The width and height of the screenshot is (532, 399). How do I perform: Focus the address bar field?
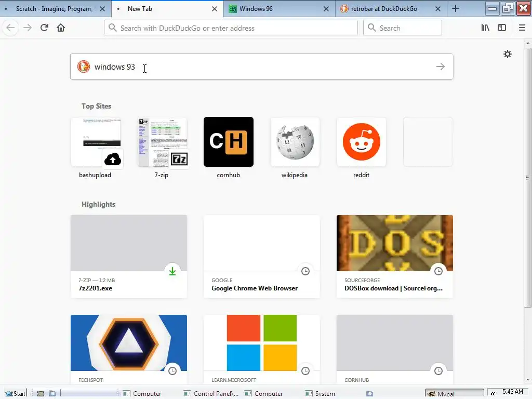231,28
